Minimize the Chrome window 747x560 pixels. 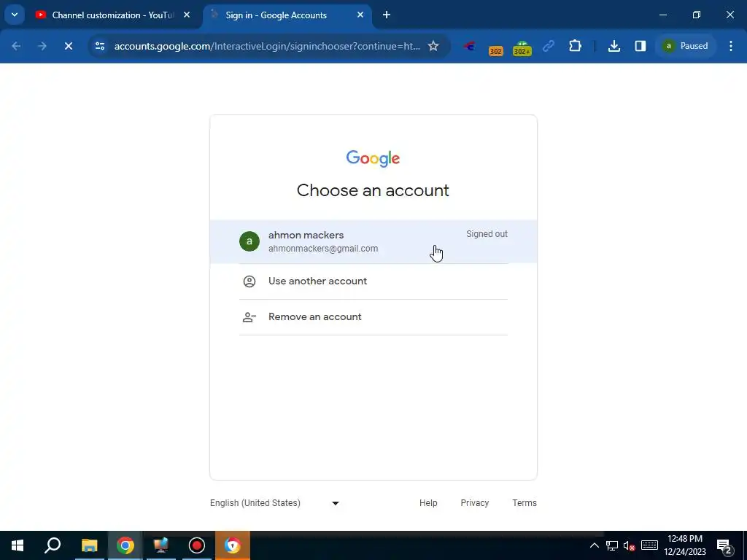coord(662,15)
